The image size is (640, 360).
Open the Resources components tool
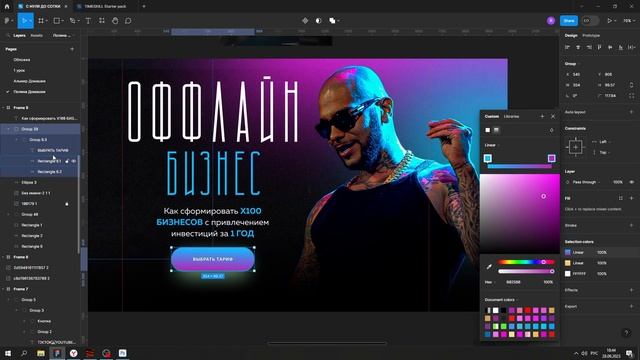pos(102,21)
